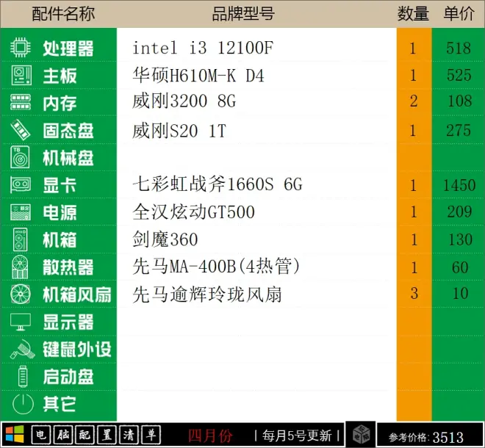Viewport: 485px width, 448px height.
Task: Click the 品牌型号 column header
Action: tap(243, 14)
